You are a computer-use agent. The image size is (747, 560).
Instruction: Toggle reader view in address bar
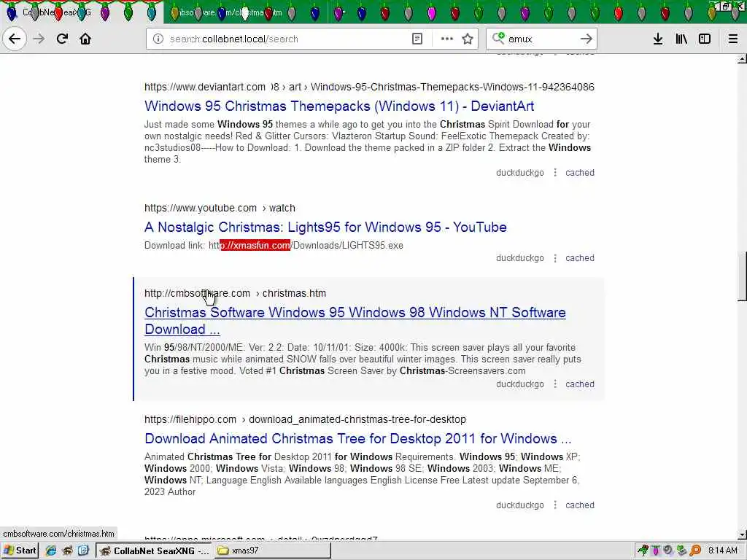(417, 39)
